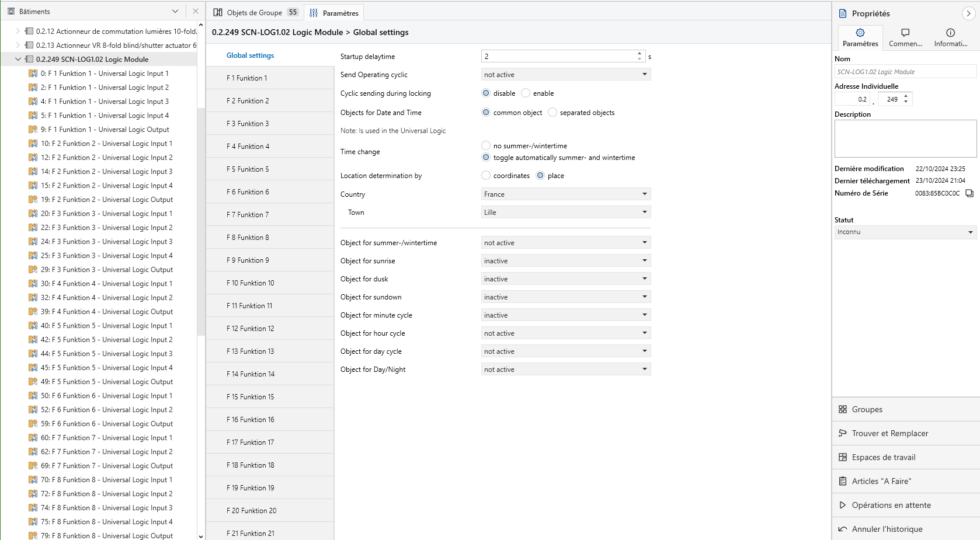Click the Startup delaytime input field
This screenshot has width=980, height=540.
click(x=559, y=56)
